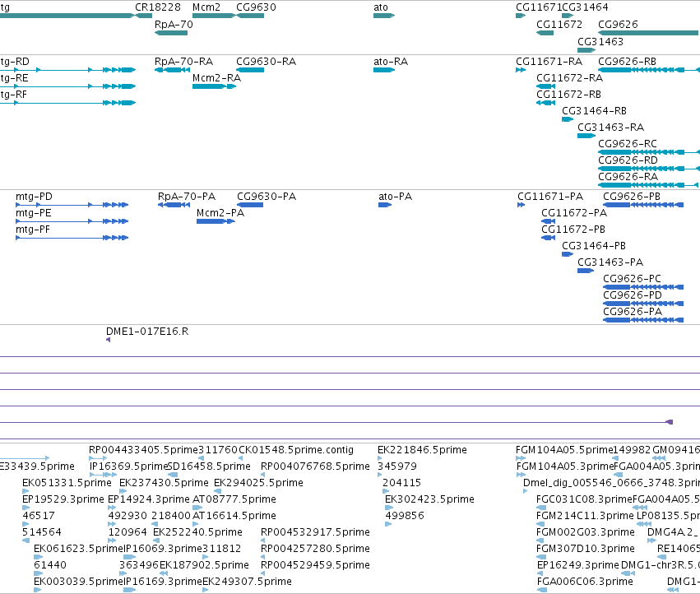Select EST EK302423.5prime
The height and width of the screenshot is (594, 700).
(429, 499)
